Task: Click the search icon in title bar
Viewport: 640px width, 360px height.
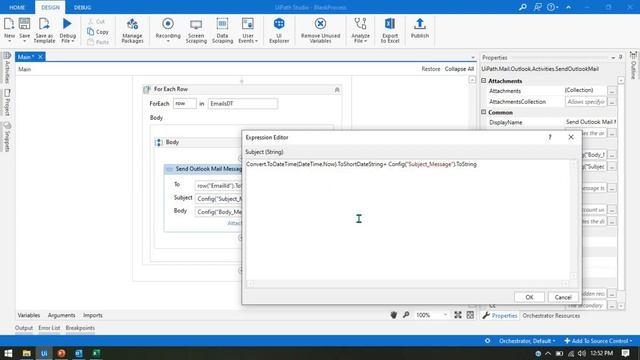Action: click(522, 7)
